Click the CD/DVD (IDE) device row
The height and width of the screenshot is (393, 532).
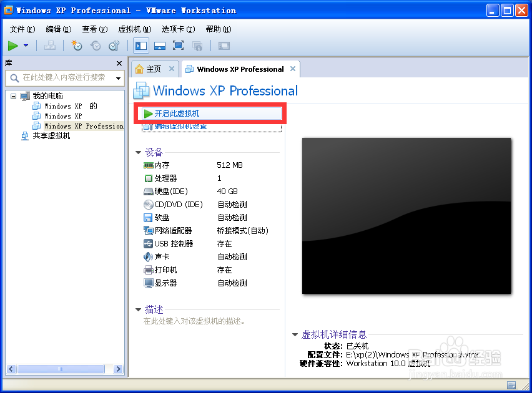(210, 205)
